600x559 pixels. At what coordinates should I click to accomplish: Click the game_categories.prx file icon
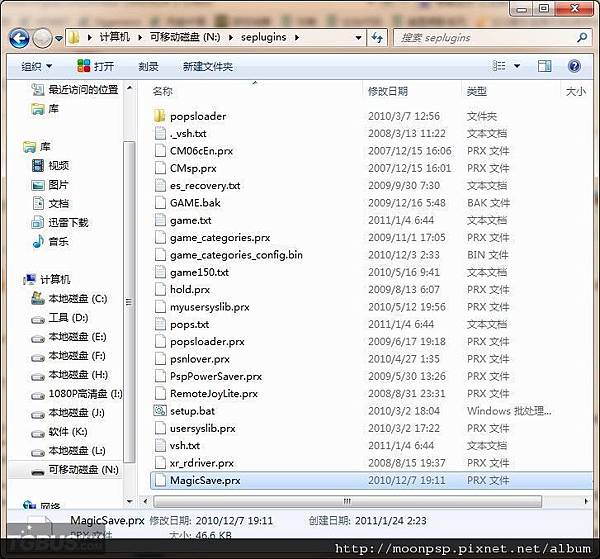click(x=160, y=237)
